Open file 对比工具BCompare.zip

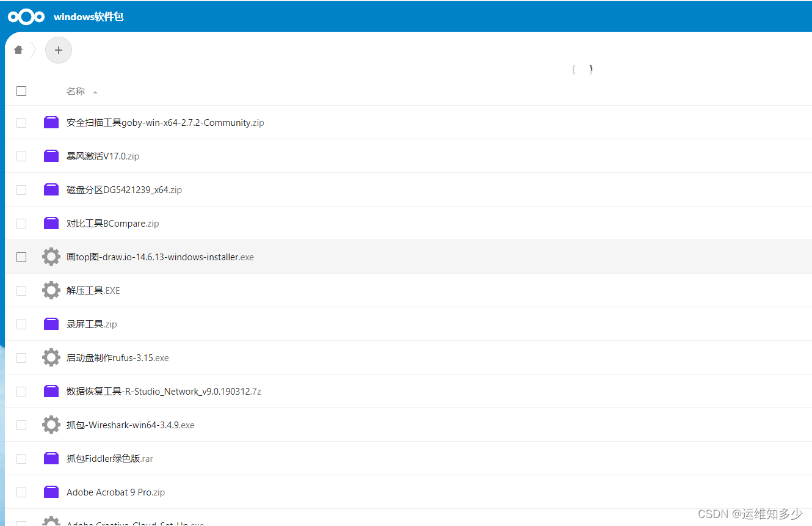point(113,223)
